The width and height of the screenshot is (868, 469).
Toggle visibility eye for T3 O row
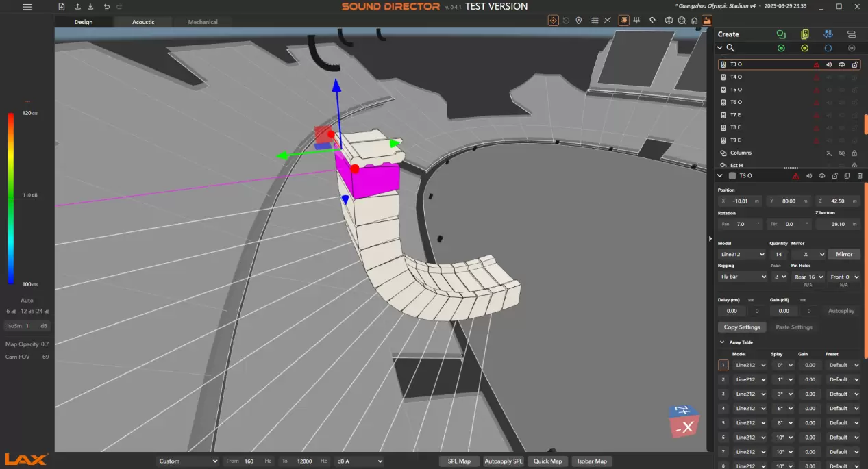coord(841,64)
